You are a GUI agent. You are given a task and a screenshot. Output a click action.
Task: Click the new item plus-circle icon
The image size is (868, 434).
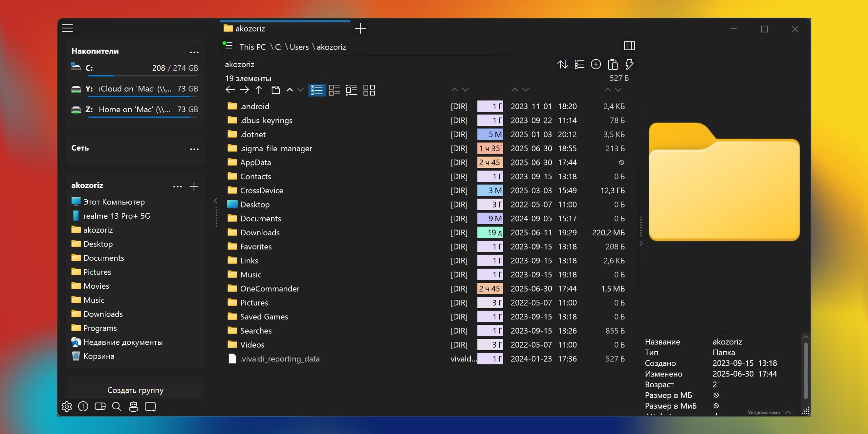(x=596, y=64)
